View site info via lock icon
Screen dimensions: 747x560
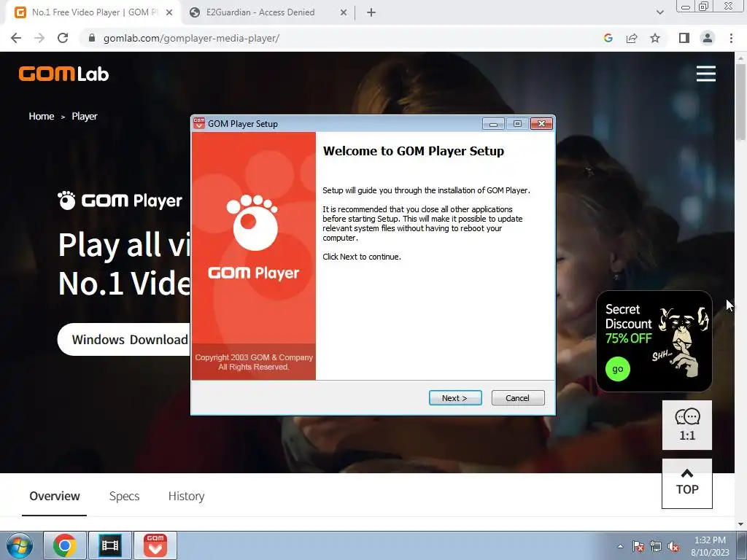[92, 38]
